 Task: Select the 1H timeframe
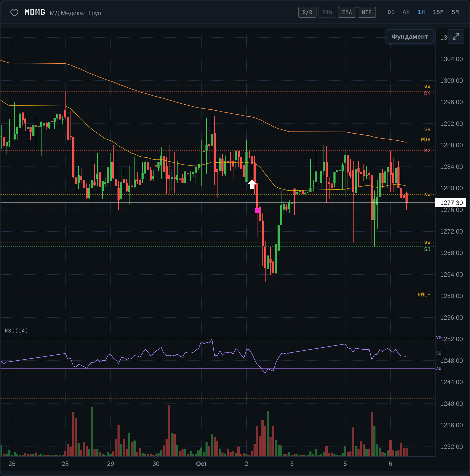point(421,12)
